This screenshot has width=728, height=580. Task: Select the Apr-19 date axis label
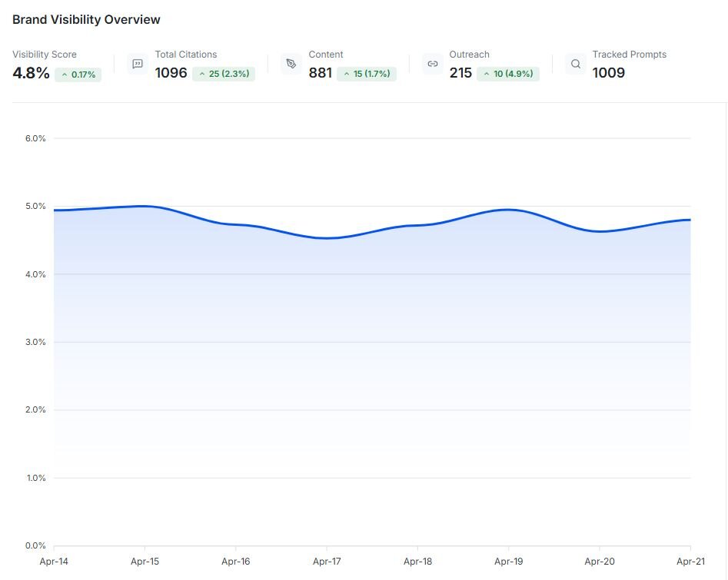[508, 562]
